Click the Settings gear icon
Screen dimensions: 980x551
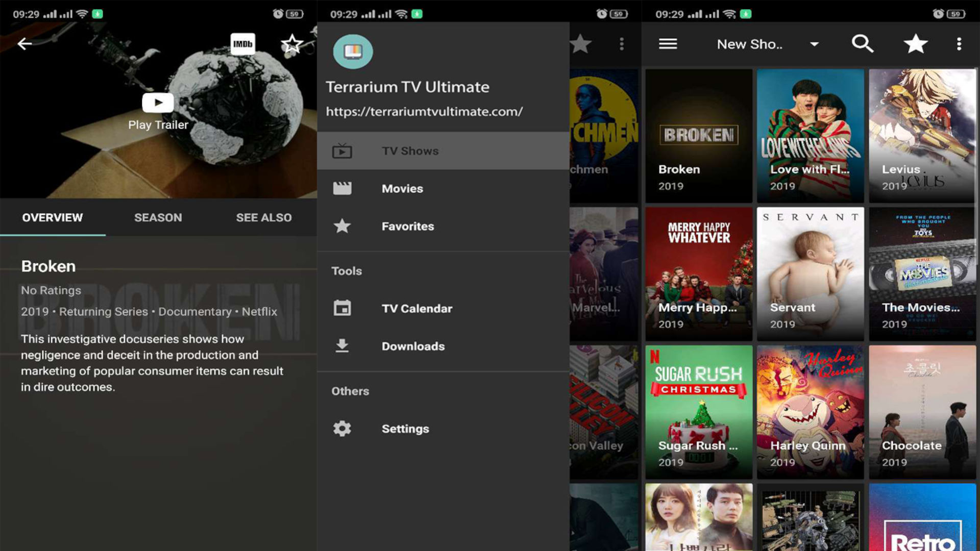click(342, 429)
